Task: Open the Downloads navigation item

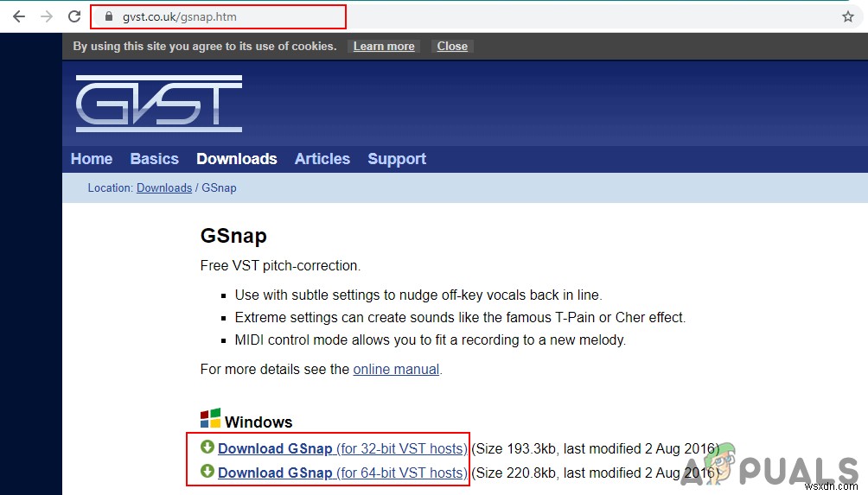Action: click(x=236, y=159)
